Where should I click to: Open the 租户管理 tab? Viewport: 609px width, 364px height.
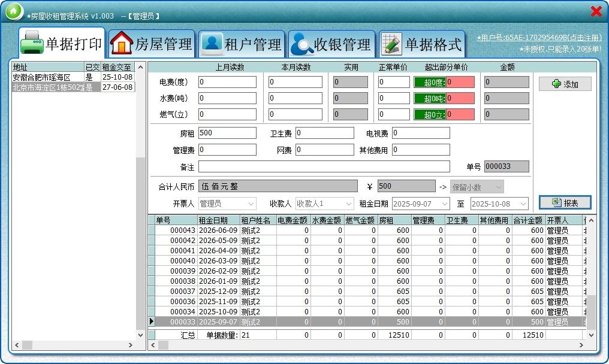242,44
